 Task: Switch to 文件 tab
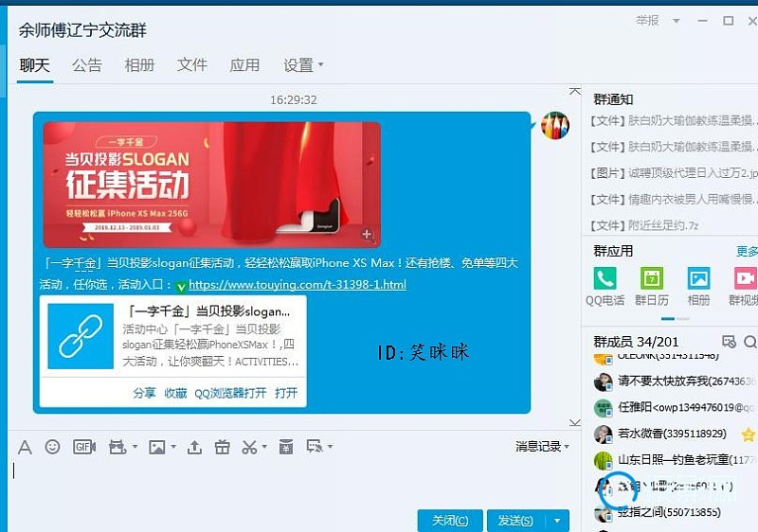192,65
